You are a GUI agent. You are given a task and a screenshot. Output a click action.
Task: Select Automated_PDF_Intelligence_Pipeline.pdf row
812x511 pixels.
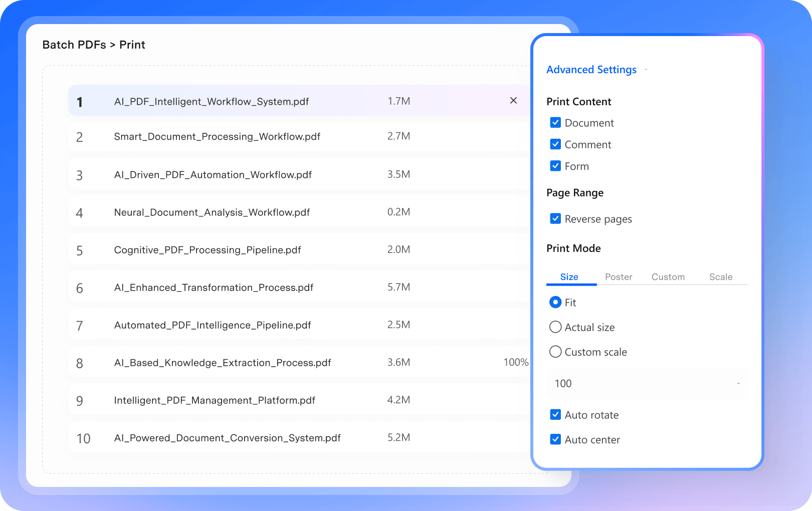pos(299,325)
